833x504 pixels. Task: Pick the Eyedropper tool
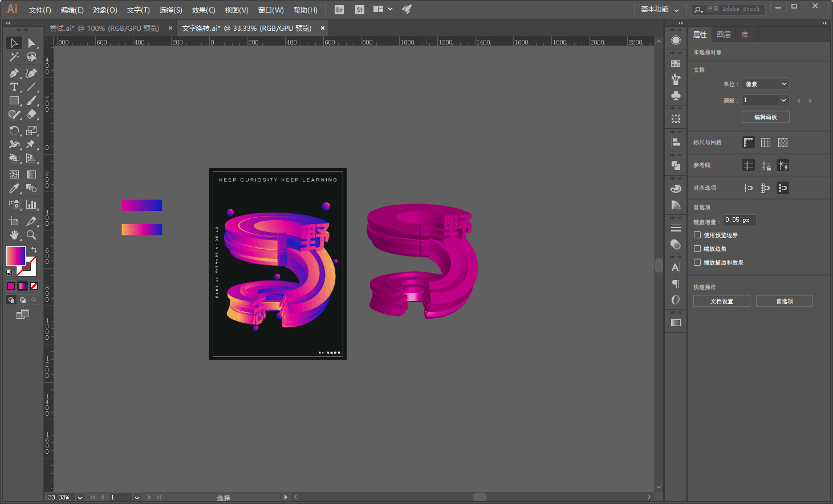click(x=14, y=188)
